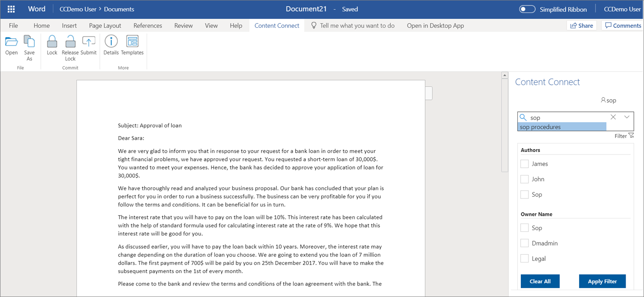644x297 pixels.
Task: Clear the sop search text with the X
Action: tap(613, 117)
